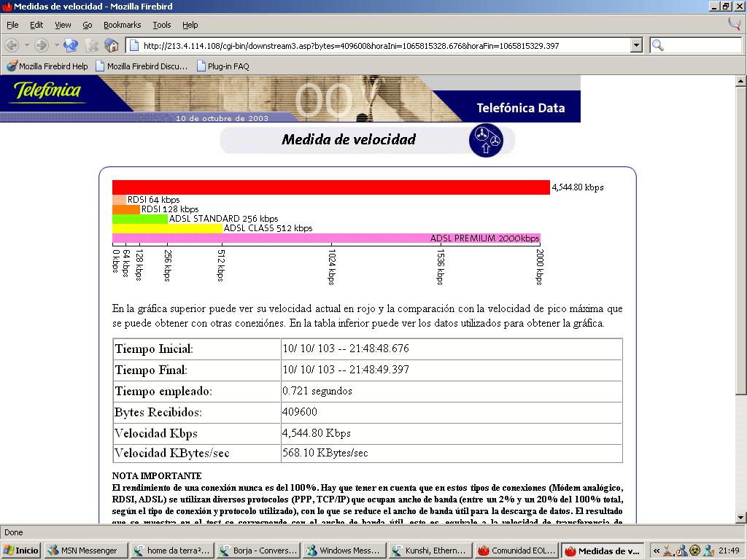This screenshot has height=560, width=747.
Task: Click the orange RDSI 128 kbps bar
Action: click(x=126, y=209)
